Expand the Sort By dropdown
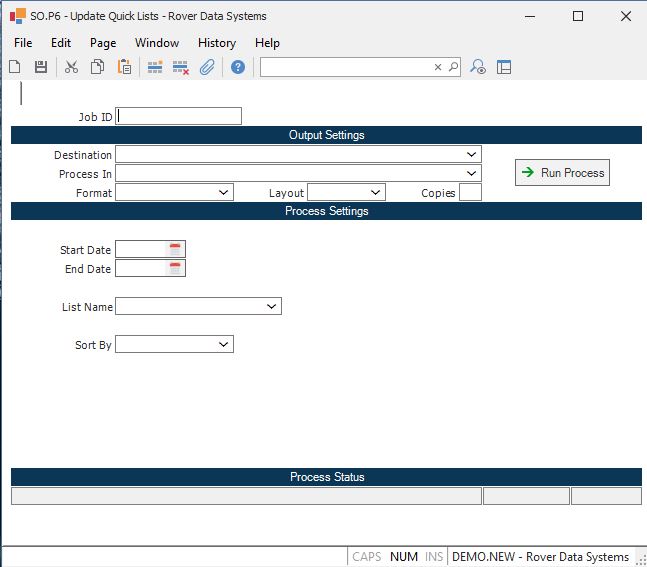Viewport: 647px width, 567px height. [223, 345]
